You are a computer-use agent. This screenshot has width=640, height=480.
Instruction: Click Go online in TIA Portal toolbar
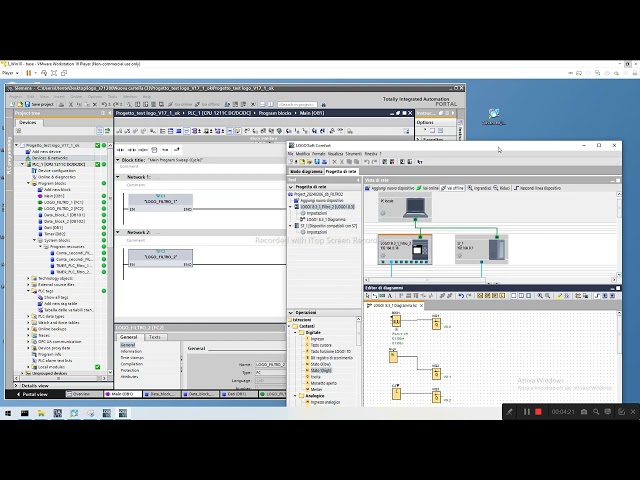coord(180,104)
